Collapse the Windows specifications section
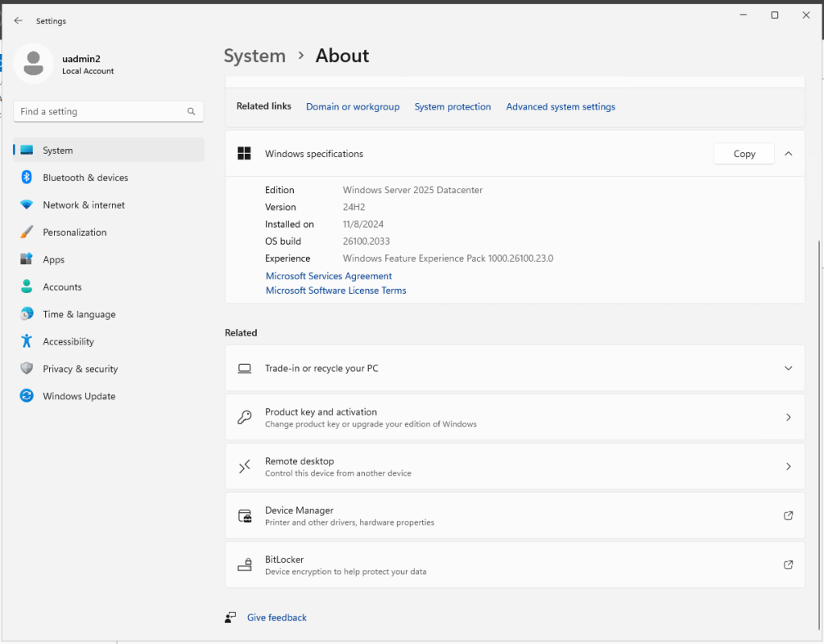The image size is (824, 644). point(788,154)
